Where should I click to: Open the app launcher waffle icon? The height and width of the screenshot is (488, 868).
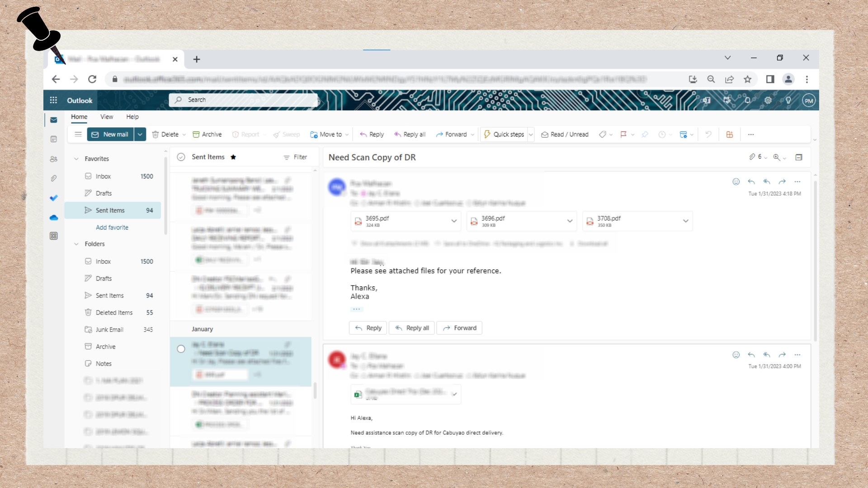53,100
